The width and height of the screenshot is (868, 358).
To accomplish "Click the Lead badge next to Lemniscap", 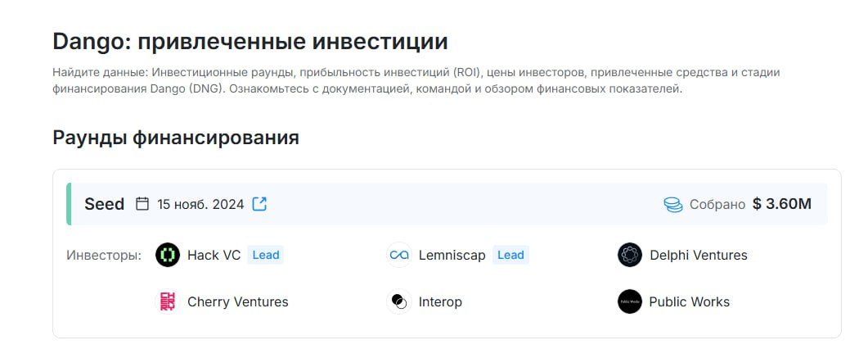I will [x=510, y=255].
